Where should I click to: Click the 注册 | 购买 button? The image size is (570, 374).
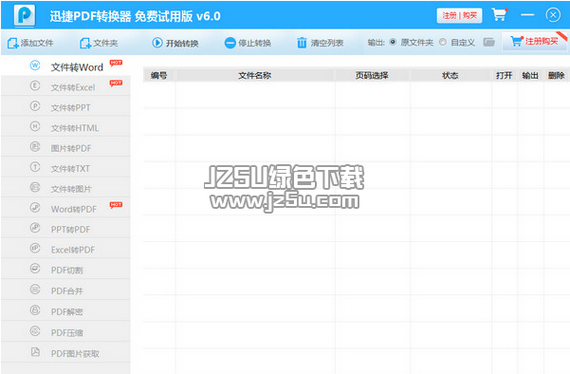coord(459,16)
